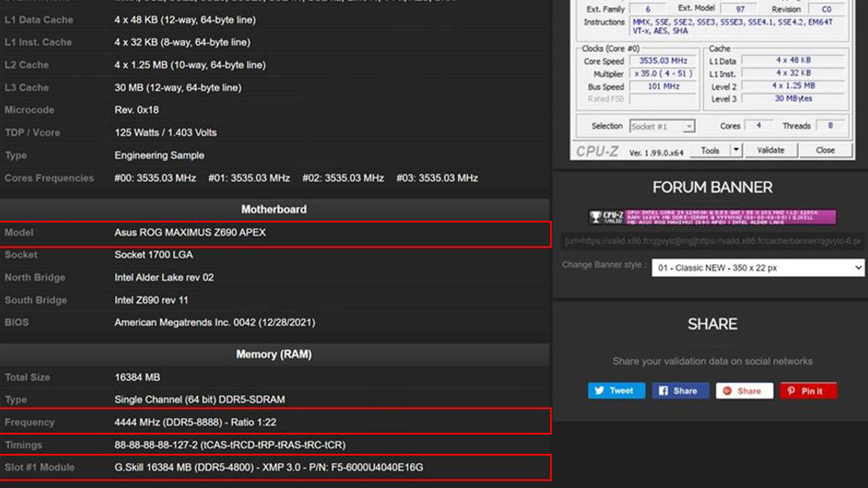
Task: Click the Cores count field in CPU-Z window
Action: [759, 126]
